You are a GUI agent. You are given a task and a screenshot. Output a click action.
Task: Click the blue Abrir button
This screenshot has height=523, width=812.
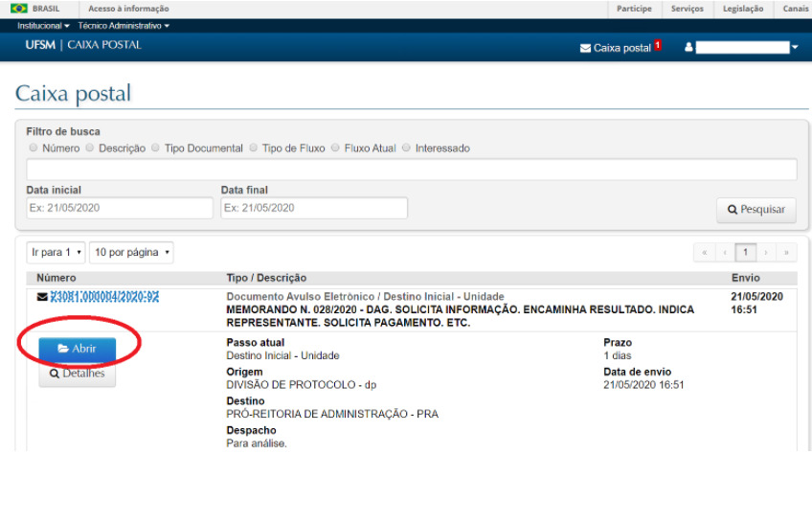(x=77, y=349)
